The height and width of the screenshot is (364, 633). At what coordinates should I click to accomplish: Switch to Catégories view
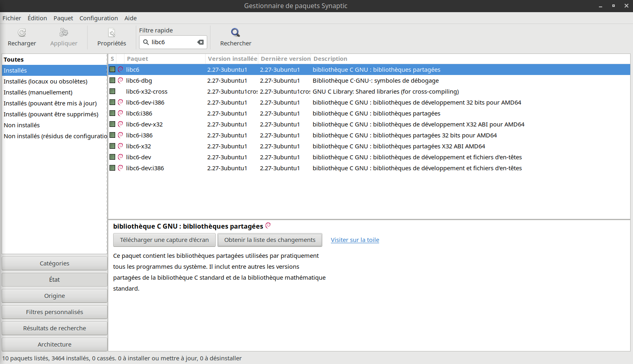55,263
